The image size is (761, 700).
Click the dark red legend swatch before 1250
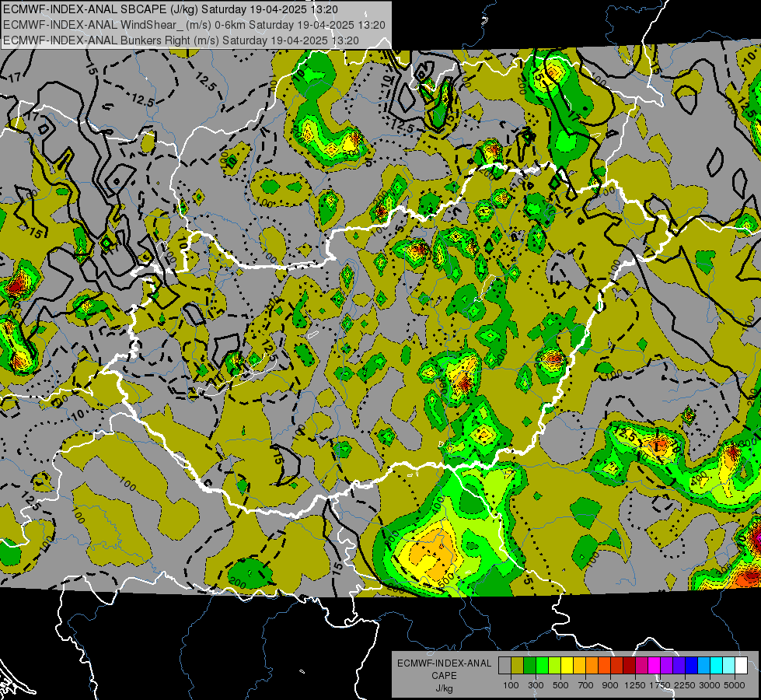pyautogui.click(x=630, y=666)
